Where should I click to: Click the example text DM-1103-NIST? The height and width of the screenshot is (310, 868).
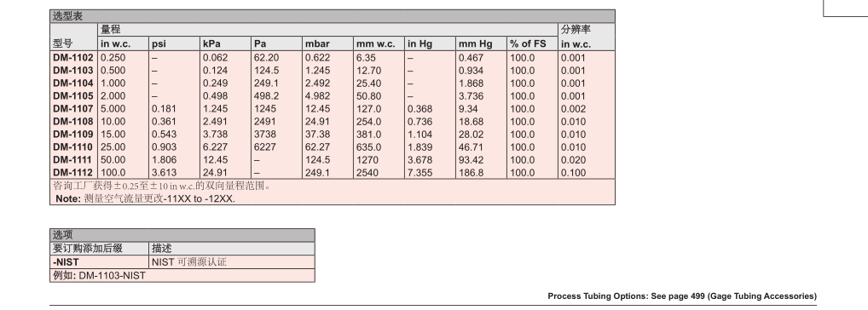112,275
